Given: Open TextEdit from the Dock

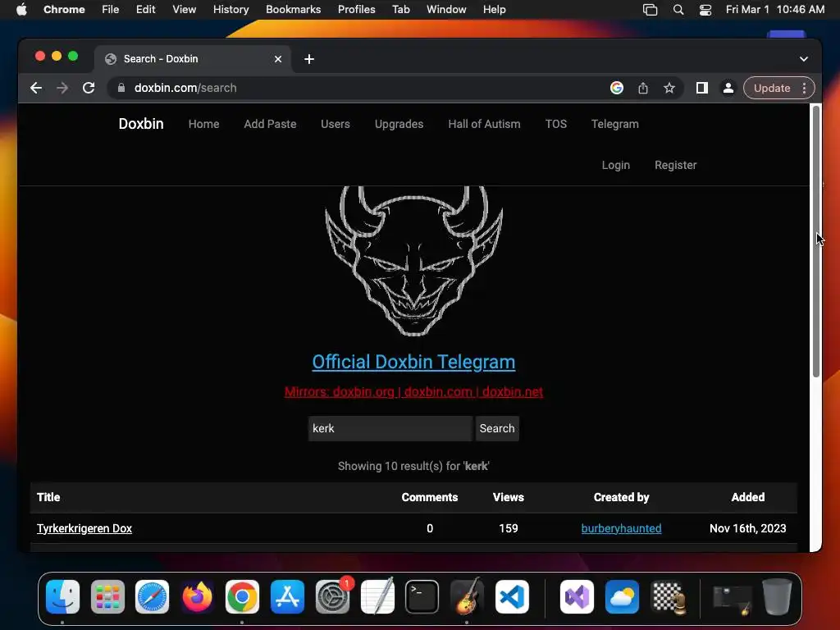Looking at the screenshot, I should 377,597.
